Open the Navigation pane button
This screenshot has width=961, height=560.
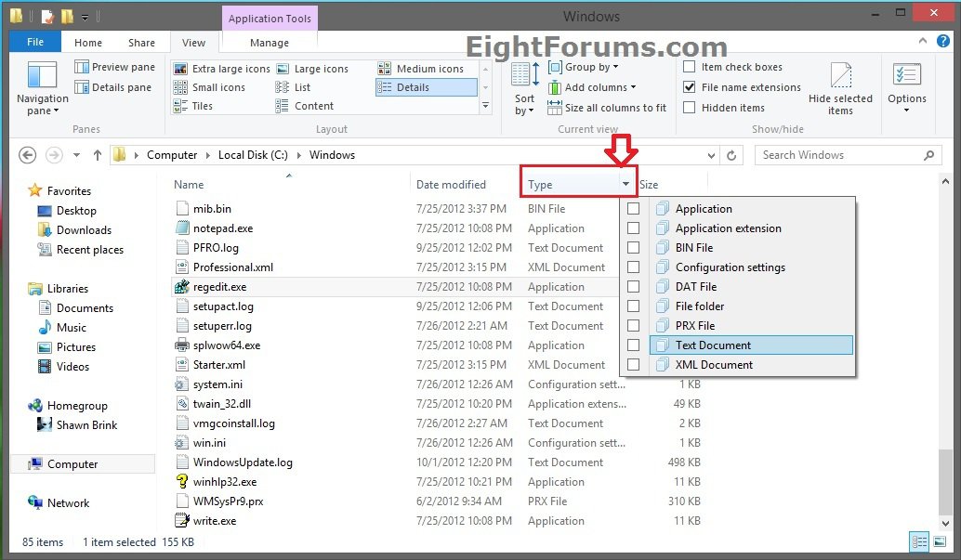(x=42, y=89)
